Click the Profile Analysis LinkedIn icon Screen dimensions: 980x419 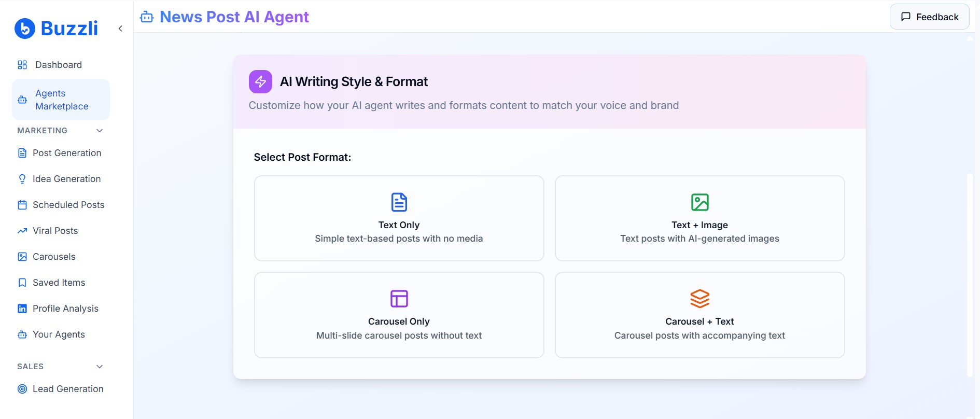(x=22, y=309)
